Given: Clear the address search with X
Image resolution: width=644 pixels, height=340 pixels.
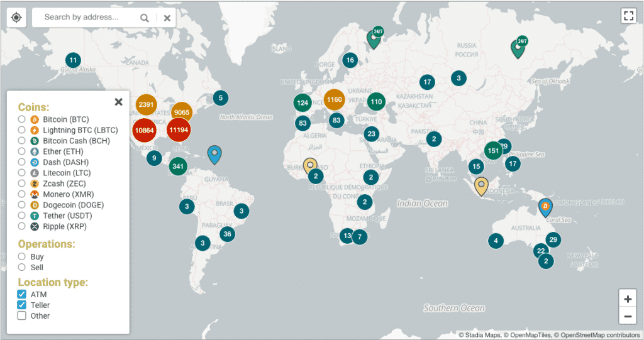Looking at the screenshot, I should pos(167,18).
